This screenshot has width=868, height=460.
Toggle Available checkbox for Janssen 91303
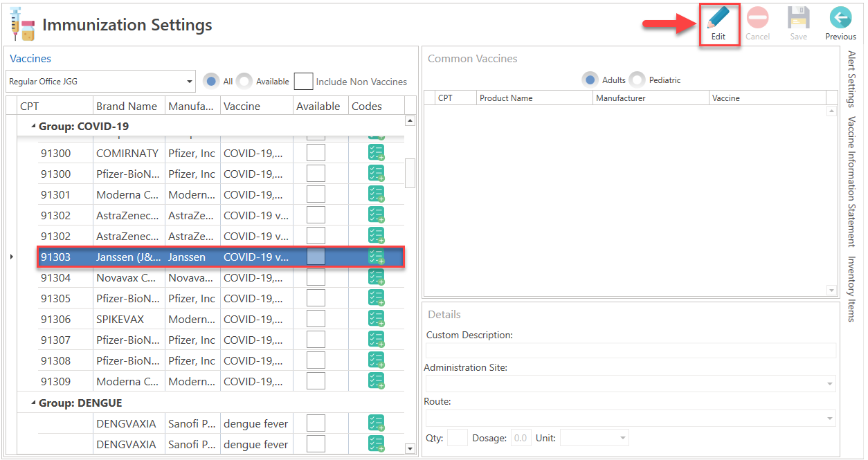click(x=316, y=257)
